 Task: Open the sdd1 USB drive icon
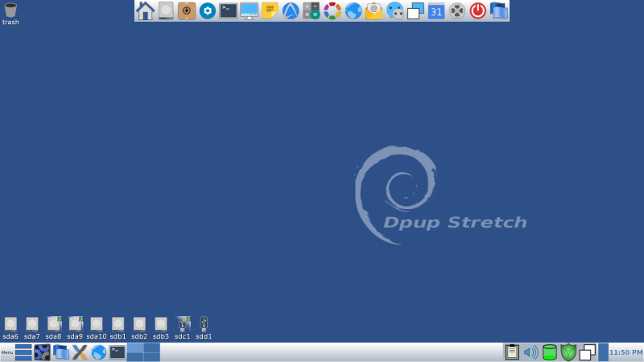pos(204,324)
